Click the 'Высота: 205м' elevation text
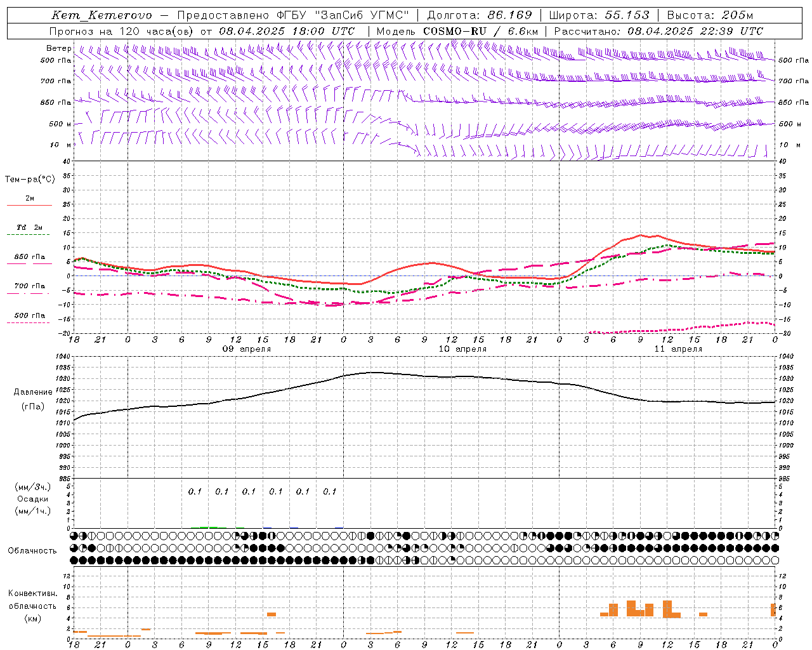The image size is (812, 650). coord(710,15)
